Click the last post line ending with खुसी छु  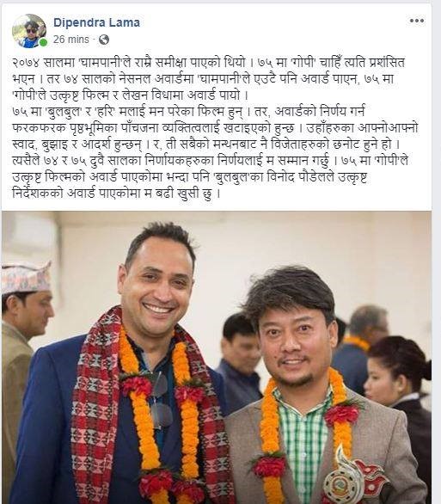[x=117, y=194]
